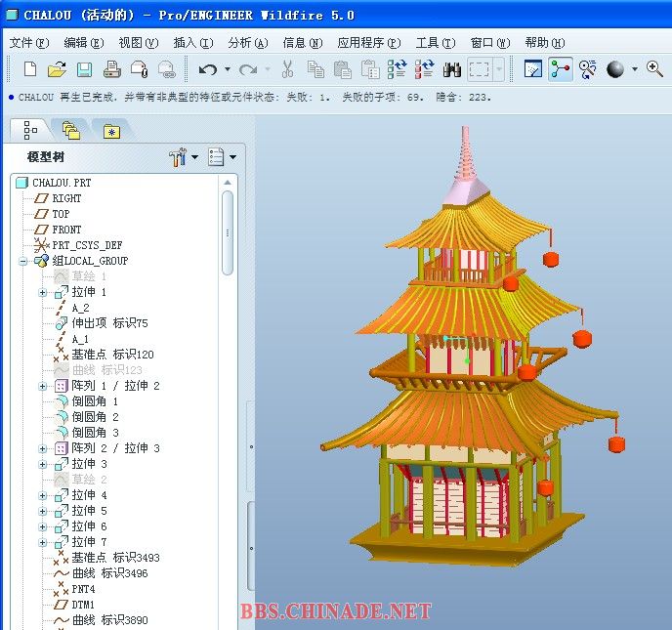The image size is (672, 630).
Task: Open regeneration manager icon
Action: pos(424,69)
